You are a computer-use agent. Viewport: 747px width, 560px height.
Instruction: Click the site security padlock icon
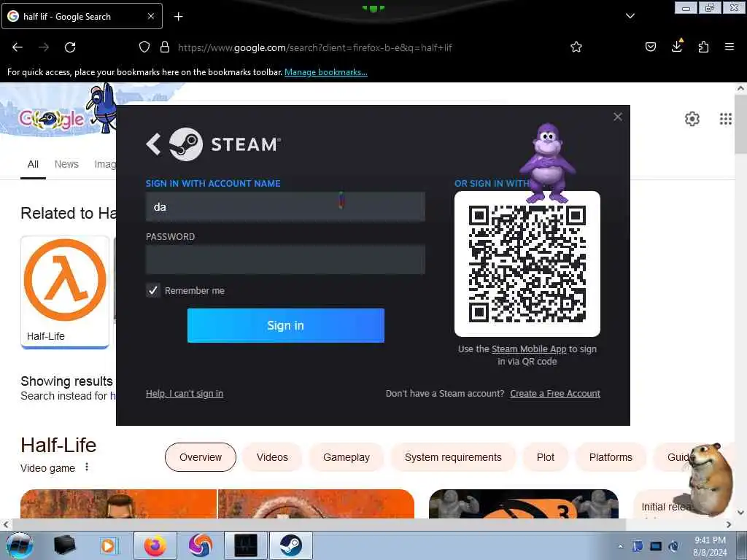pos(165,47)
